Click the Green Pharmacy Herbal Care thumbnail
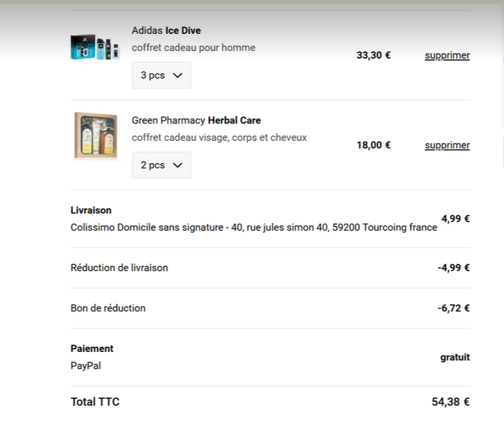The width and height of the screenshot is (504, 439). (96, 136)
